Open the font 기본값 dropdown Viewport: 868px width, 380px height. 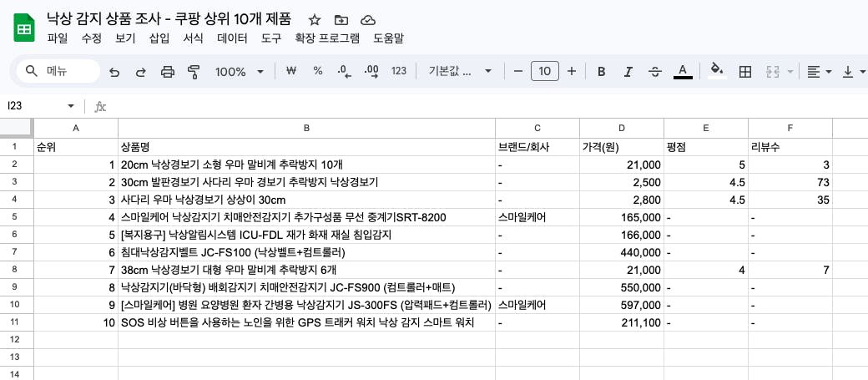pos(461,72)
